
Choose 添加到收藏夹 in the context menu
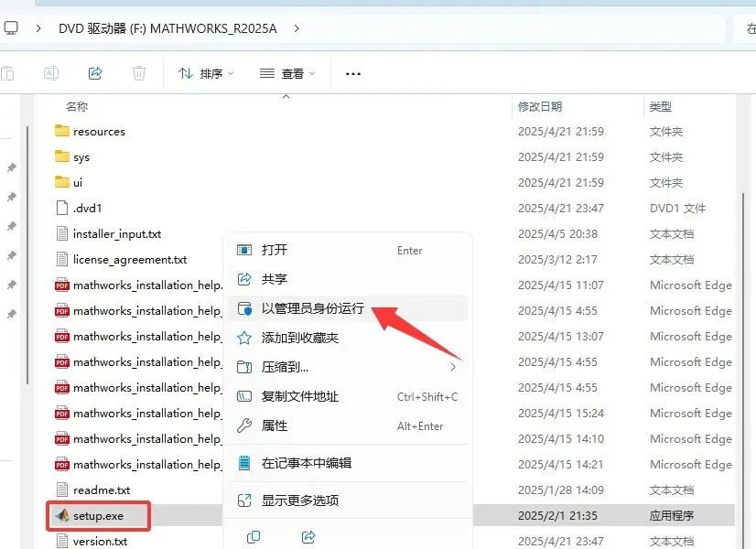pyautogui.click(x=348, y=338)
